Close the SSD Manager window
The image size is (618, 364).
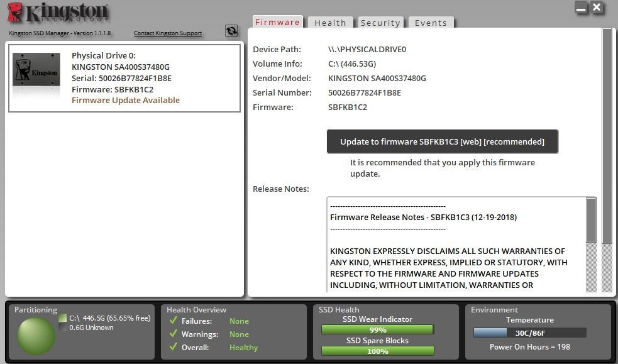click(597, 8)
